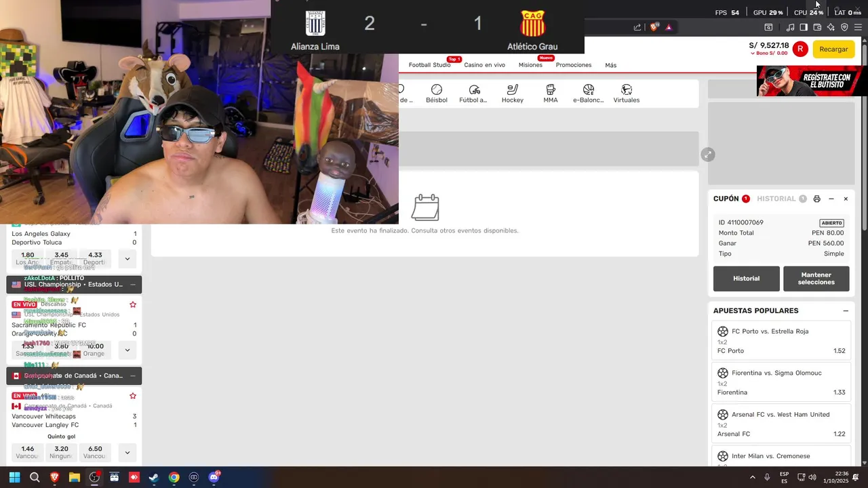The image size is (868, 488).
Task: Open the Brave playlist music note icon
Action: pyautogui.click(x=790, y=27)
